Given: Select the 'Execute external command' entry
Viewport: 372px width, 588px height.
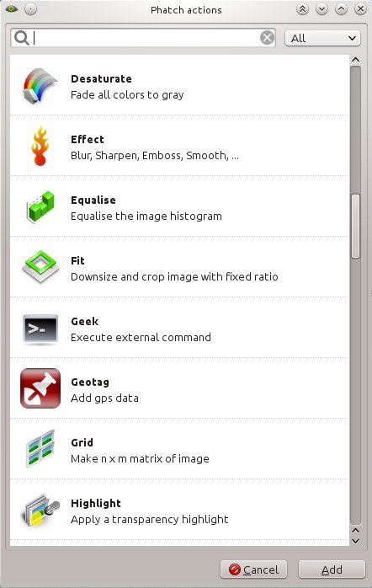Looking at the screenshot, I should pyautogui.click(x=179, y=328).
